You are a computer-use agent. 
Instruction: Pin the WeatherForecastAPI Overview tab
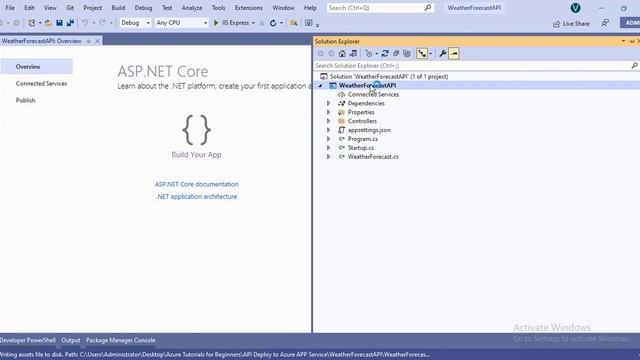point(89,41)
